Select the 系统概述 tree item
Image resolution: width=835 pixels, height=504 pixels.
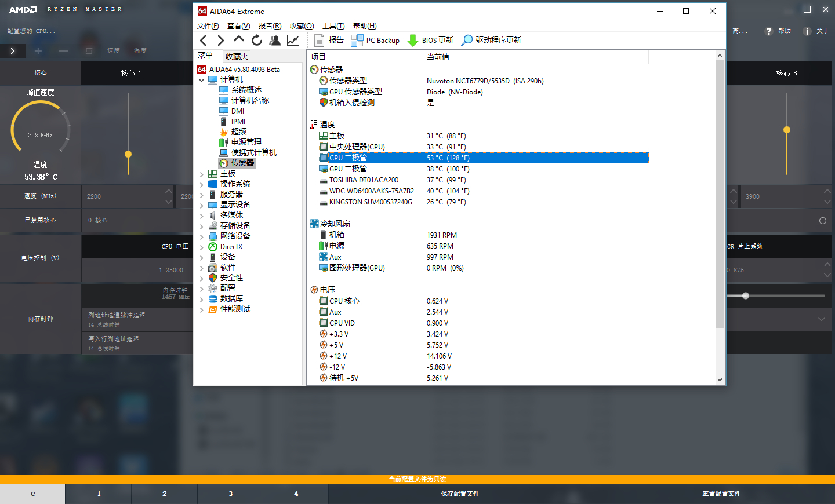246,90
